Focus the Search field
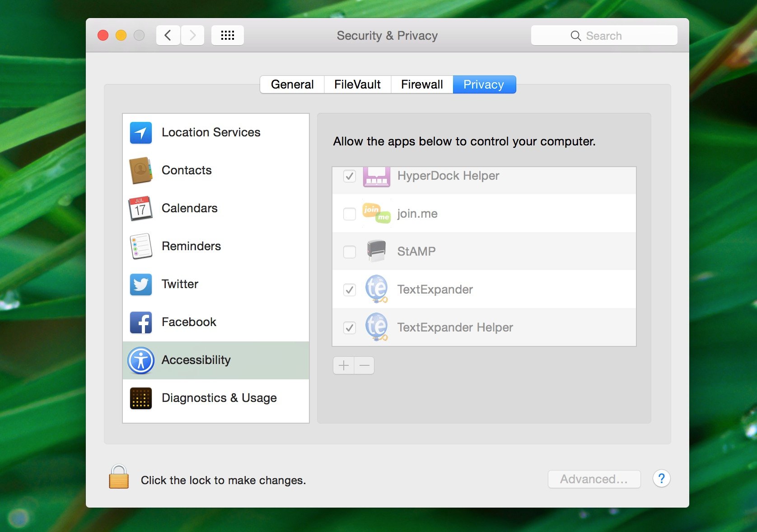 604,35
